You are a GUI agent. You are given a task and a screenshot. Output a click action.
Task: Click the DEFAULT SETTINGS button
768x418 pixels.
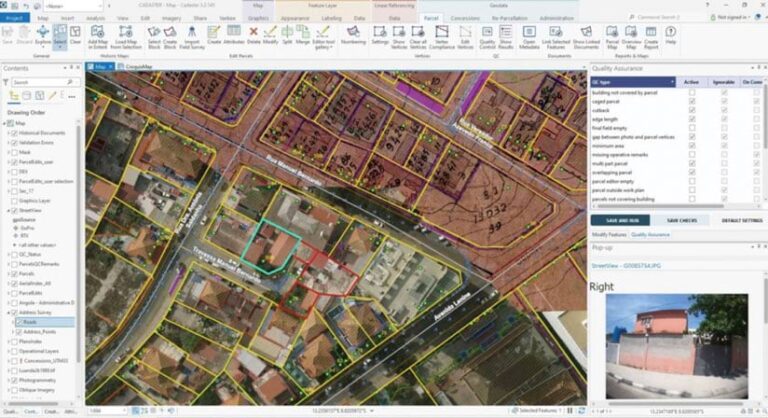[742, 220]
